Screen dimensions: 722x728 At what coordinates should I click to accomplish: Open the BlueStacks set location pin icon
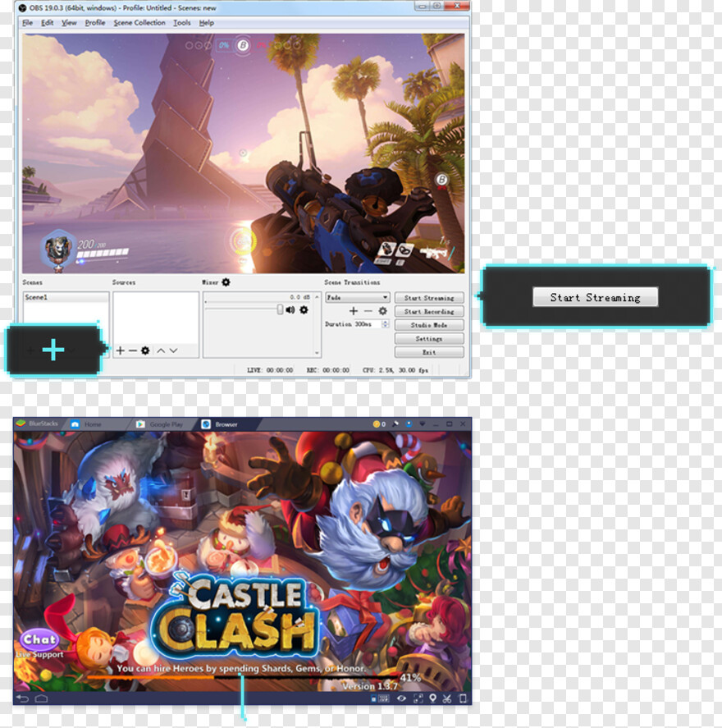pyautogui.click(x=433, y=698)
